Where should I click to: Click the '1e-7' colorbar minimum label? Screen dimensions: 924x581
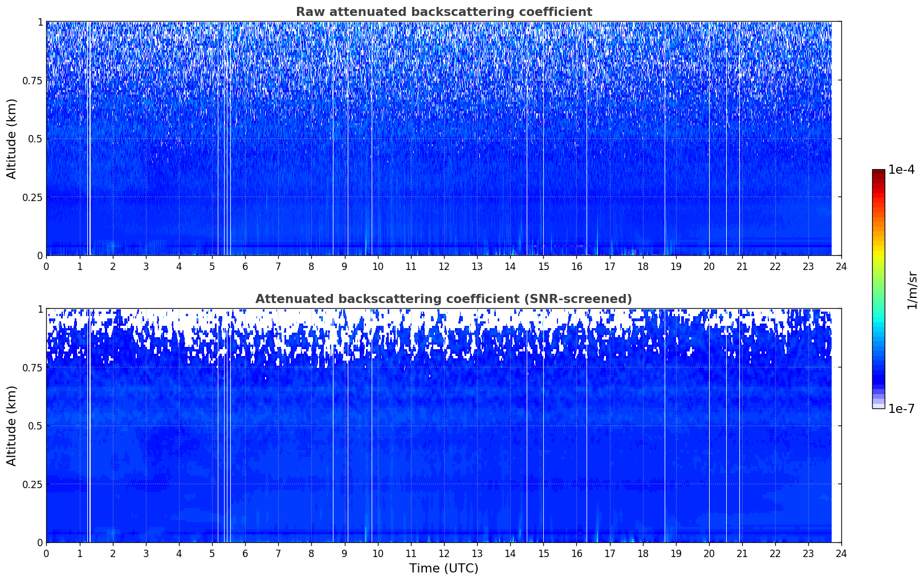point(901,408)
